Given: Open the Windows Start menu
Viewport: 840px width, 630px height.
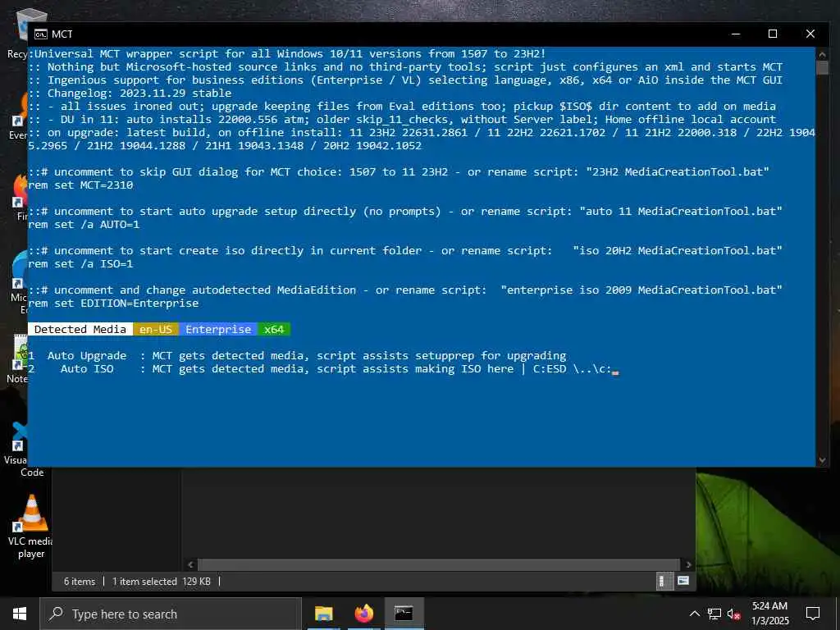Looking at the screenshot, I should 20,614.
